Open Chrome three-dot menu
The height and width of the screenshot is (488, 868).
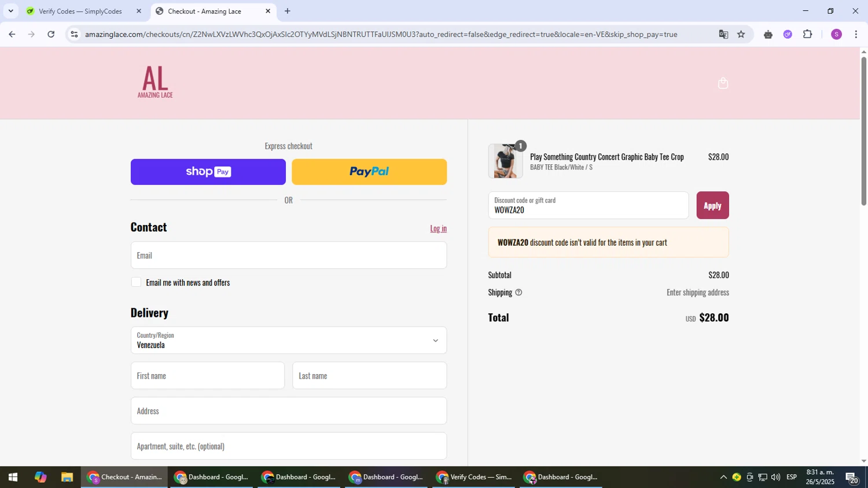(x=856, y=34)
